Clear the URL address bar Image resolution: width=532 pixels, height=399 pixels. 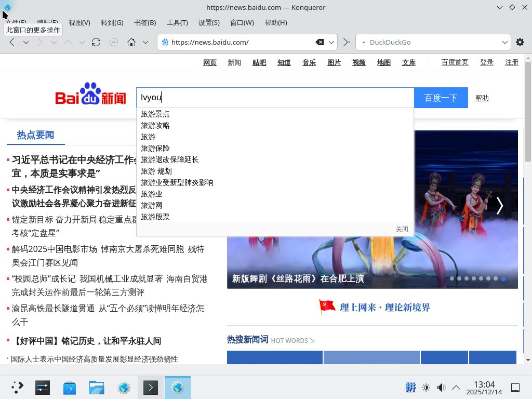coord(320,43)
